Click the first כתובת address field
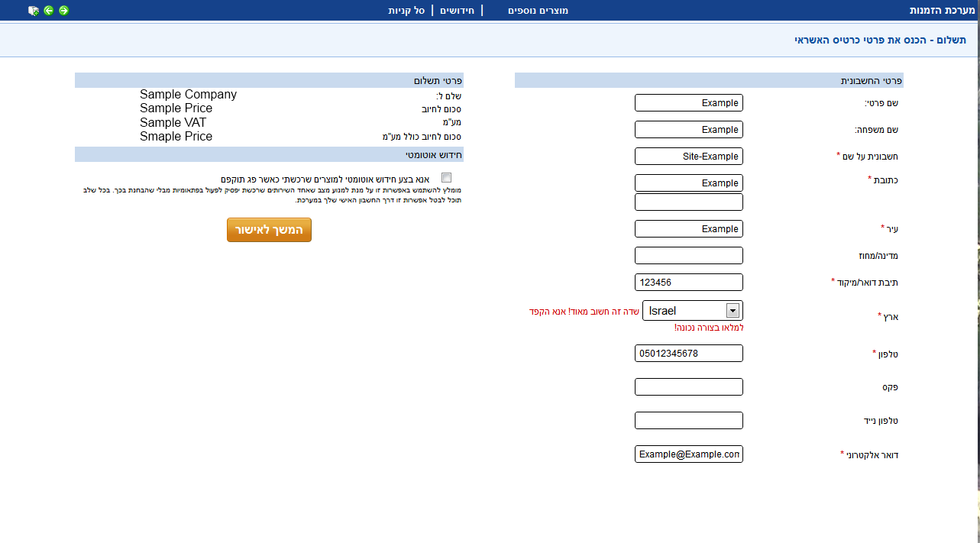 [x=688, y=183]
